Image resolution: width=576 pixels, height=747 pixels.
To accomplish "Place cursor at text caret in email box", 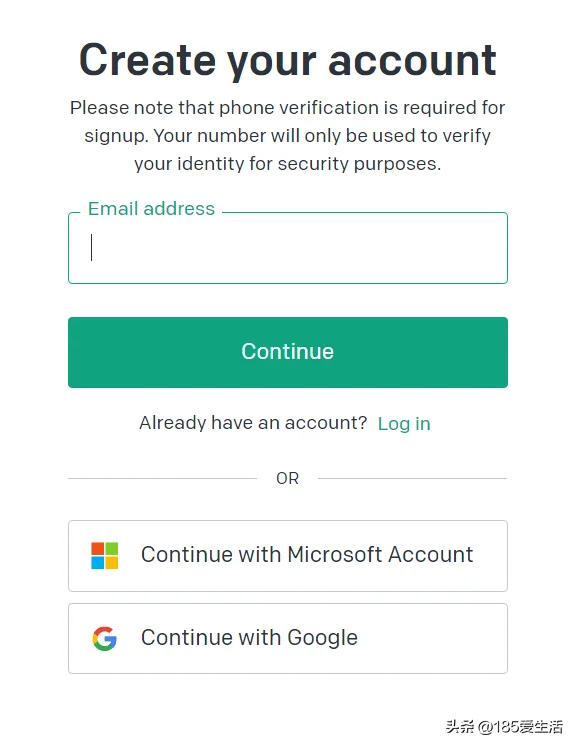I will coord(91,247).
